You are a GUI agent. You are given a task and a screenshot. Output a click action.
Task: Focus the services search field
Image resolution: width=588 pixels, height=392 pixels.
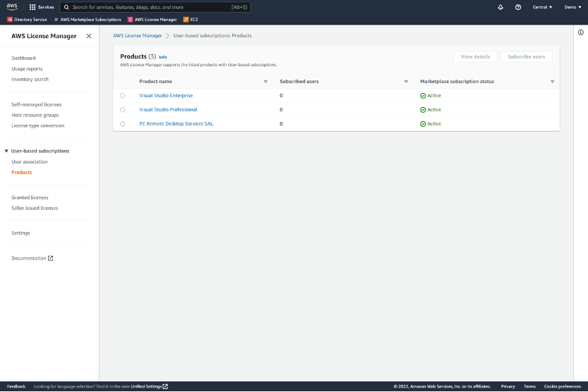(155, 7)
